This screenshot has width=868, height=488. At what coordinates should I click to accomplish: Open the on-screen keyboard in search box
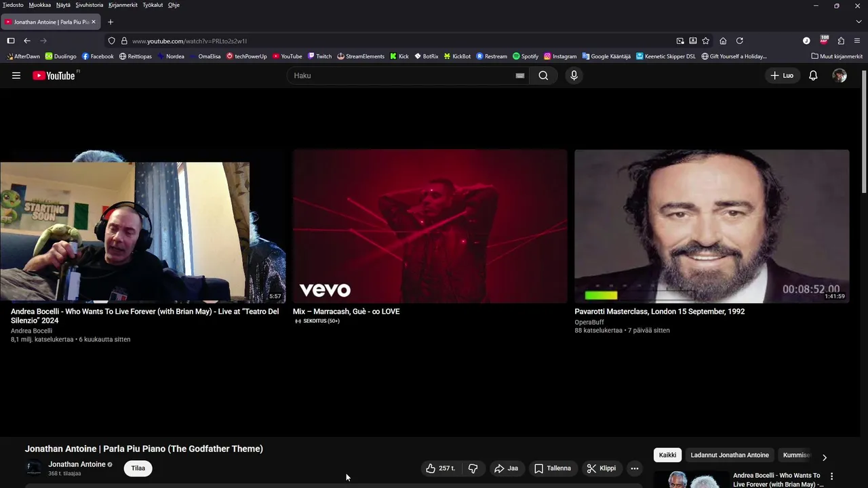520,76
